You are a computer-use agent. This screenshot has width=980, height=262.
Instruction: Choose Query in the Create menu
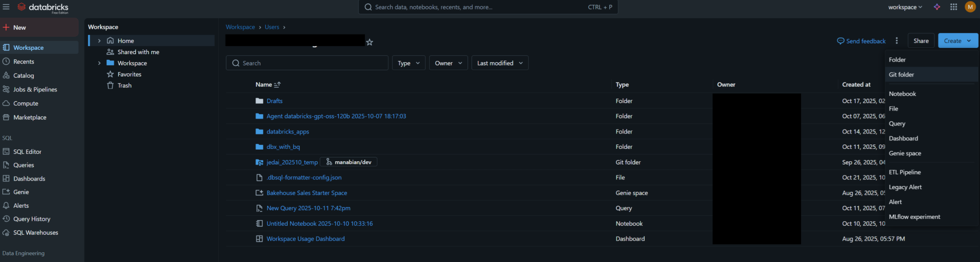pyautogui.click(x=931, y=124)
